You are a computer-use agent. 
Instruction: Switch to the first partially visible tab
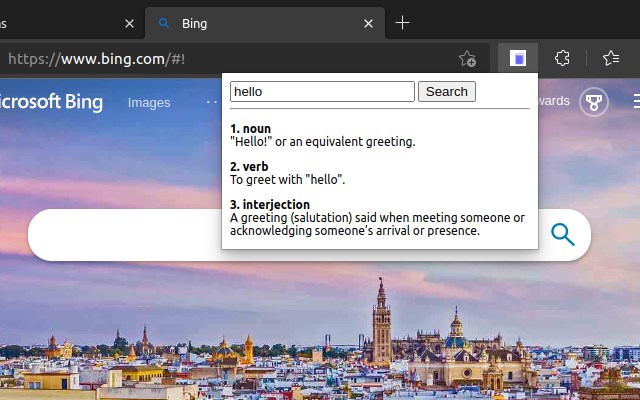[x=50, y=23]
